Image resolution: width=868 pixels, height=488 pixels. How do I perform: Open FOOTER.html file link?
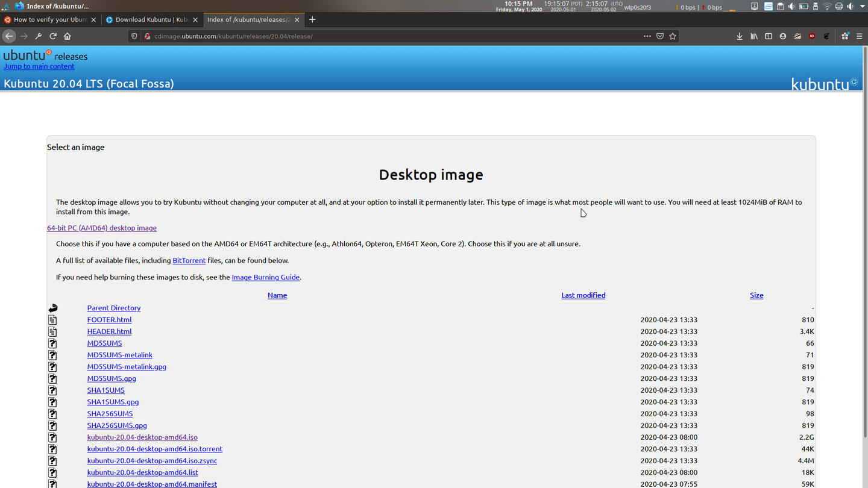click(109, 320)
